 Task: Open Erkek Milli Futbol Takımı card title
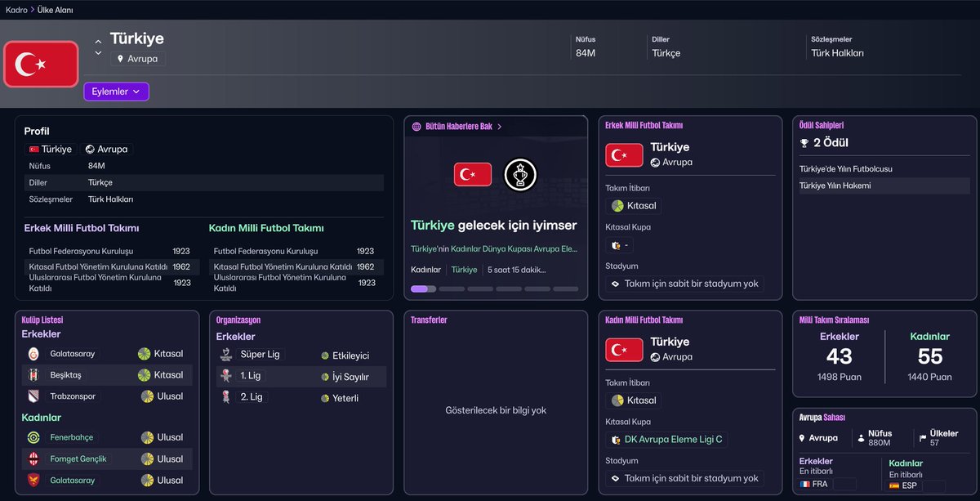tap(644, 126)
